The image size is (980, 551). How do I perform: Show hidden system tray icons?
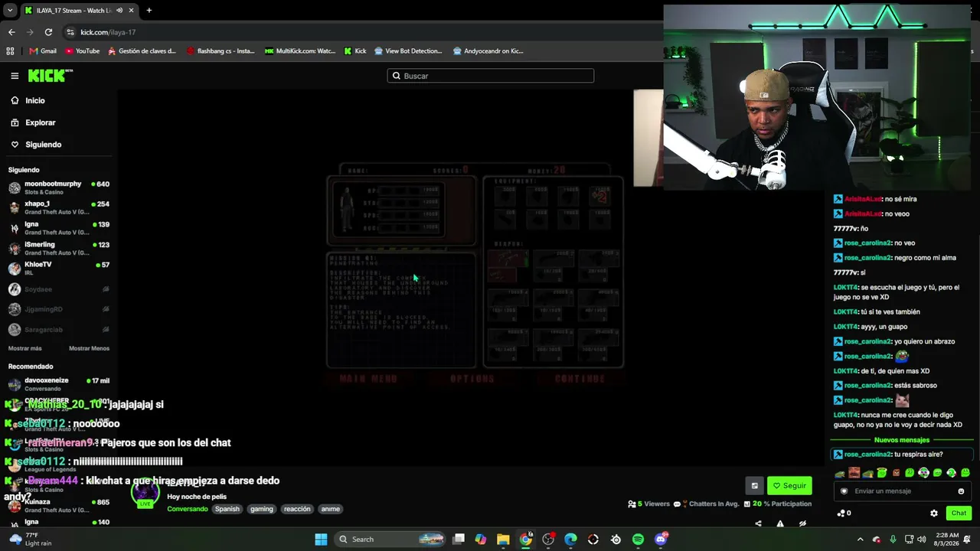(x=860, y=540)
